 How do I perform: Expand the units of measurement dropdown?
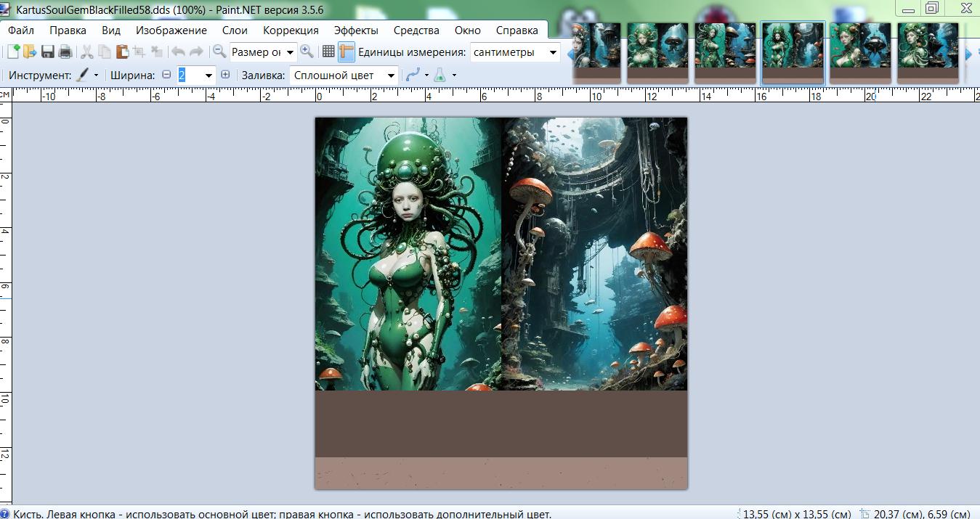553,52
